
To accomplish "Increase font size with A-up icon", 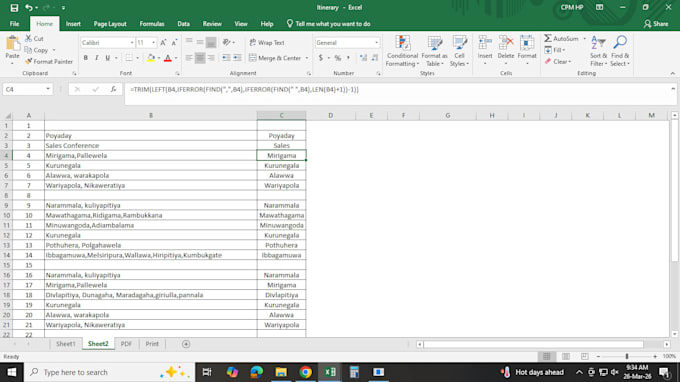I will click(163, 42).
